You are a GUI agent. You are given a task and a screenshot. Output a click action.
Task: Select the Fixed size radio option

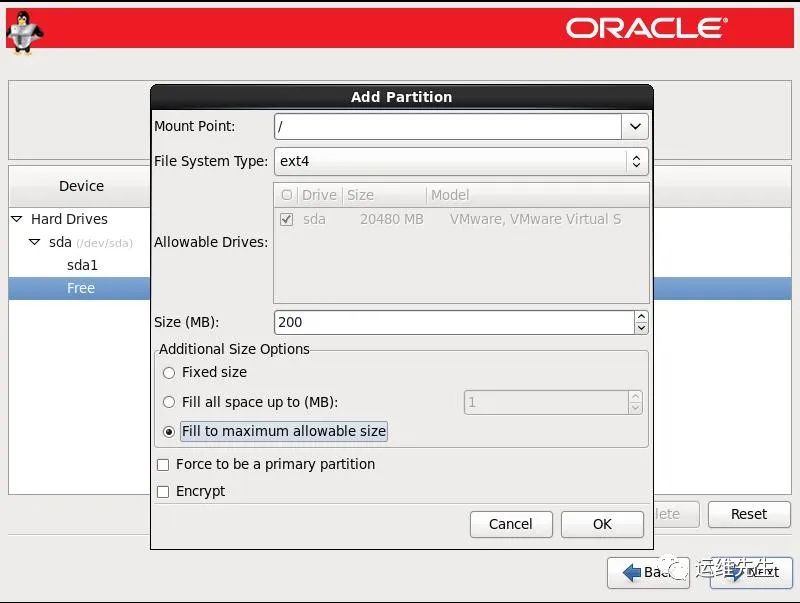169,373
